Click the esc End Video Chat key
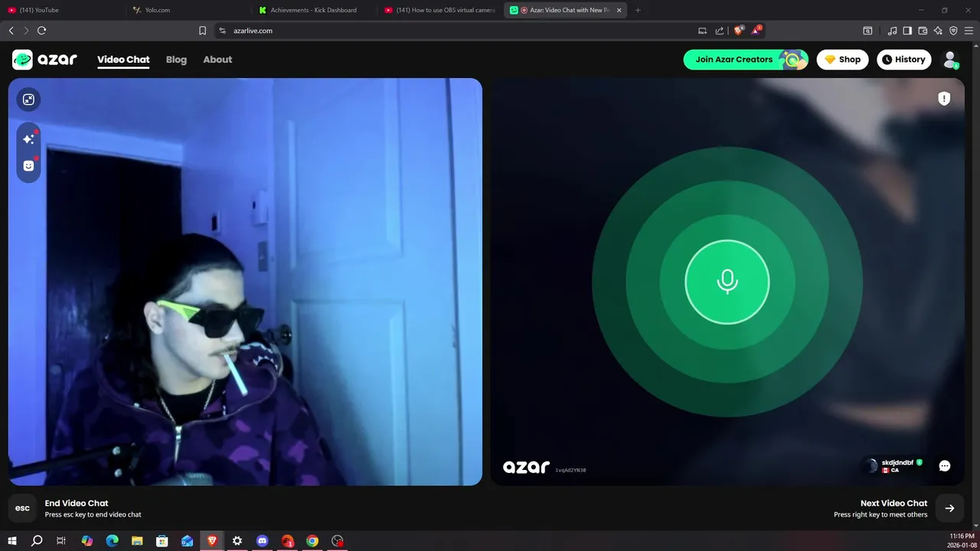This screenshot has width=980, height=551. tap(23, 508)
